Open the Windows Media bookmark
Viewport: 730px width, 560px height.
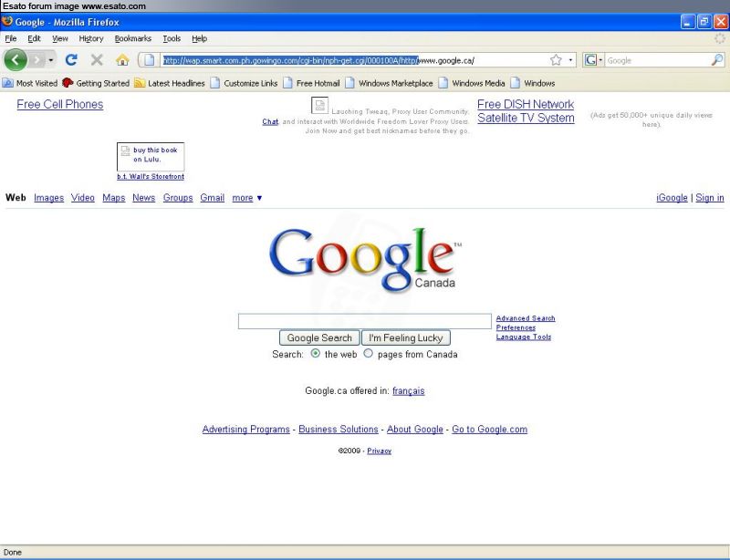coord(472,83)
